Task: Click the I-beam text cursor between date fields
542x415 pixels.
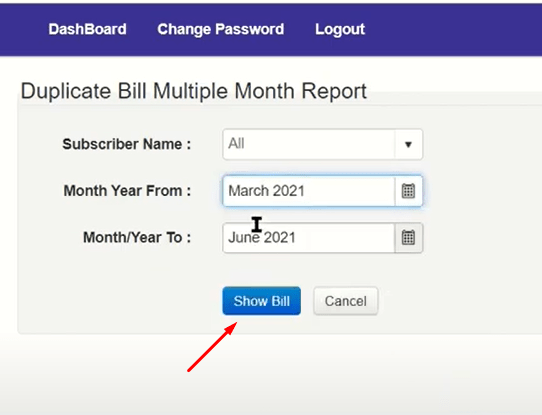Action: tap(257, 224)
